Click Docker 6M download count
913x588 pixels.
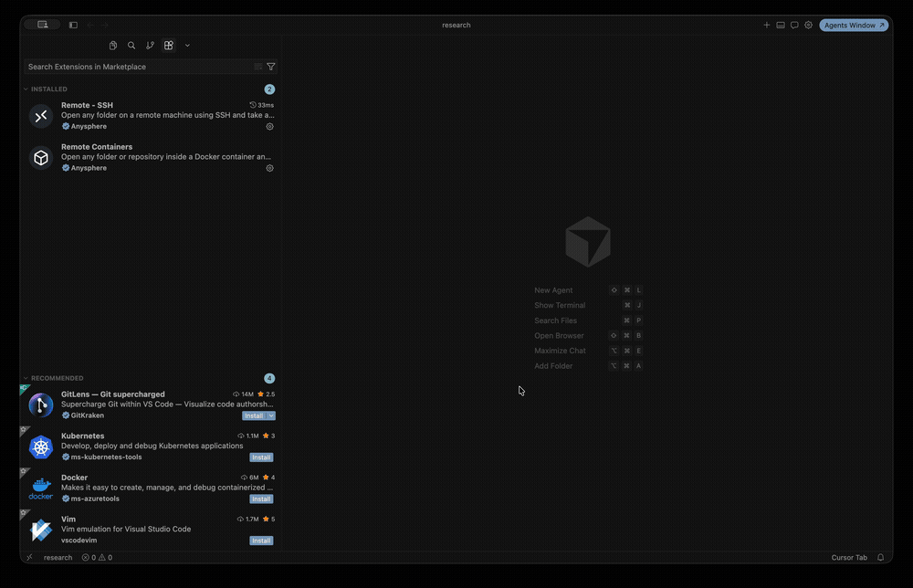click(x=250, y=478)
